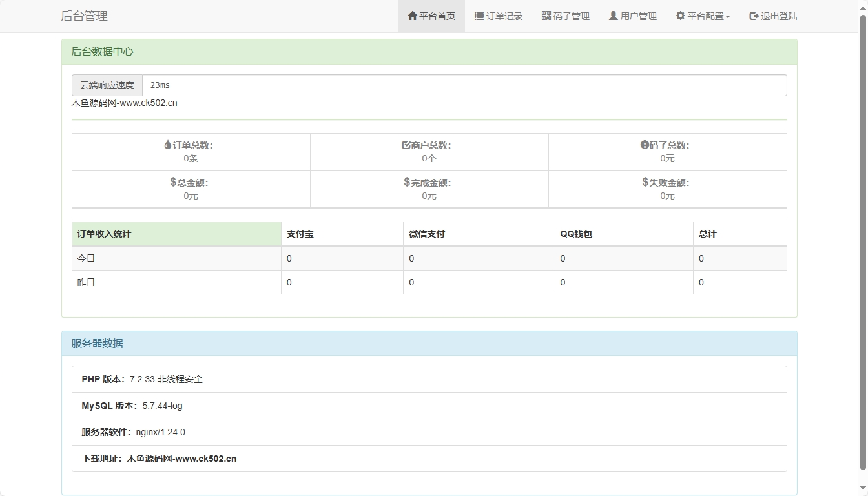Log out via 退出登陆
The height and width of the screenshot is (496, 868).
click(x=774, y=16)
